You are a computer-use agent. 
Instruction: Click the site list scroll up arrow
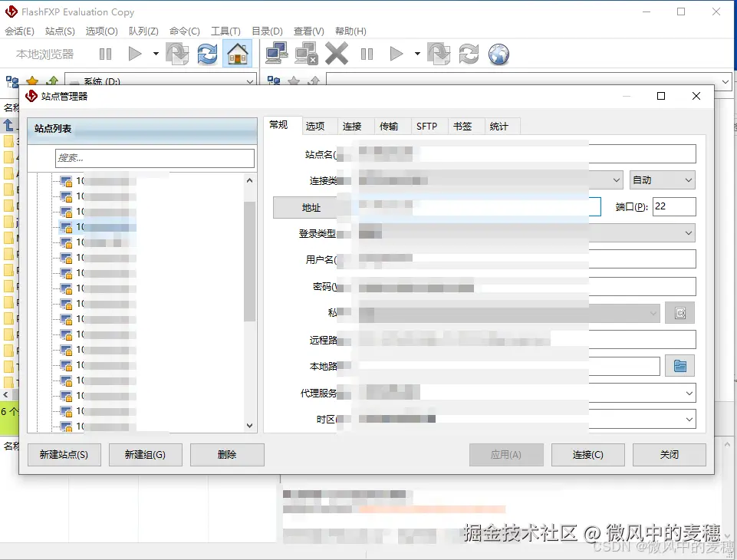click(249, 180)
